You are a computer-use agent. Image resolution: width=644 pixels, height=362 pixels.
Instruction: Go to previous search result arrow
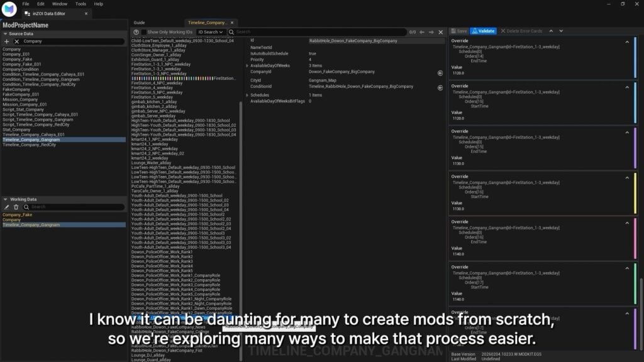422,32
